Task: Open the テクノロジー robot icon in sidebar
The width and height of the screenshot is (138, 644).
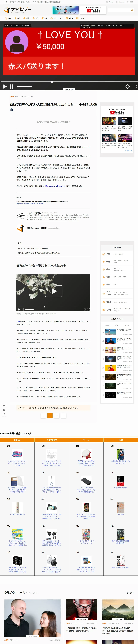Action: (x=104, y=293)
